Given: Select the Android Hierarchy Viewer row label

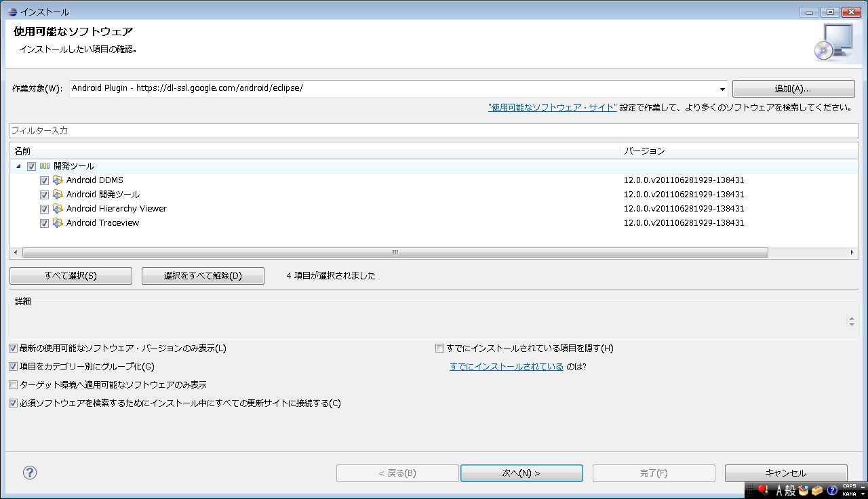Looking at the screenshot, I should (117, 209).
